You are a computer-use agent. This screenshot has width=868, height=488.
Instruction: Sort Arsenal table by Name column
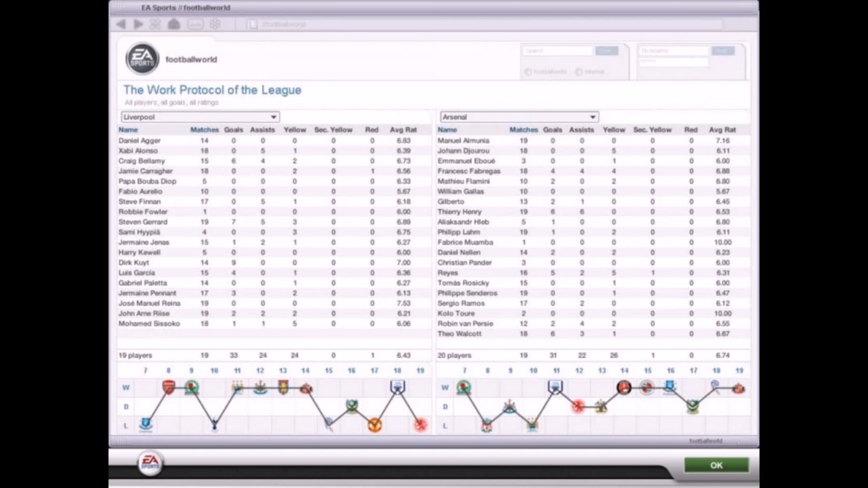[x=447, y=130]
